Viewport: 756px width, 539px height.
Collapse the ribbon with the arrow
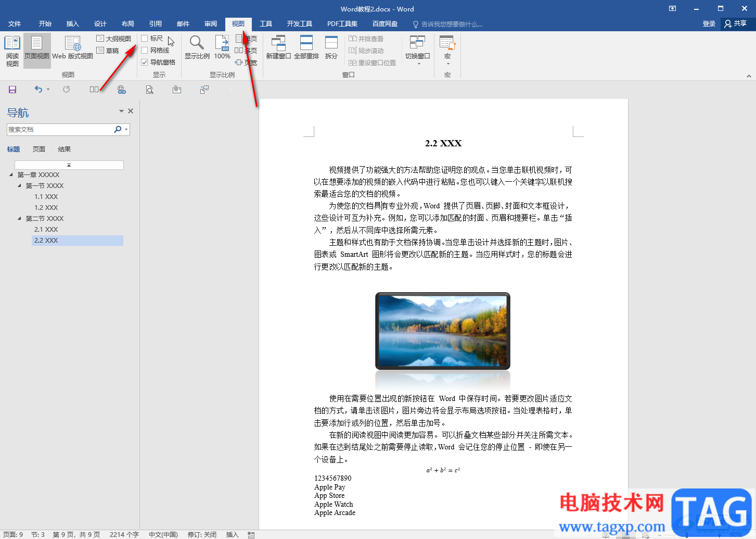[x=749, y=76]
